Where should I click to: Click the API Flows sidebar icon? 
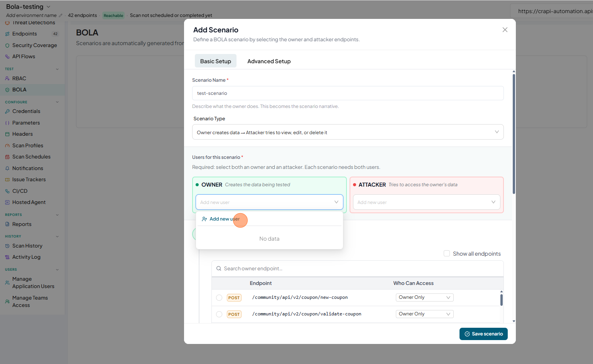pyautogui.click(x=7, y=57)
